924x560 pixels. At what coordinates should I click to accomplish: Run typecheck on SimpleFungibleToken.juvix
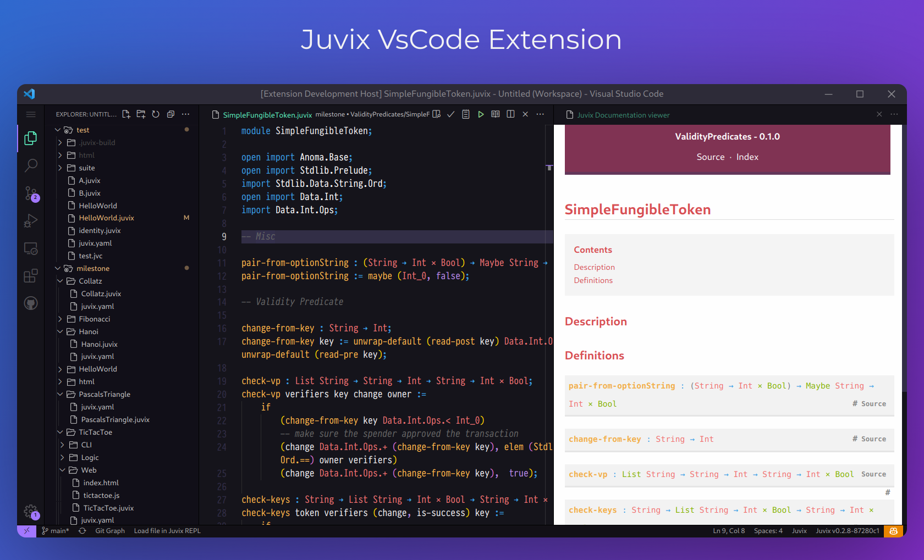[451, 114]
